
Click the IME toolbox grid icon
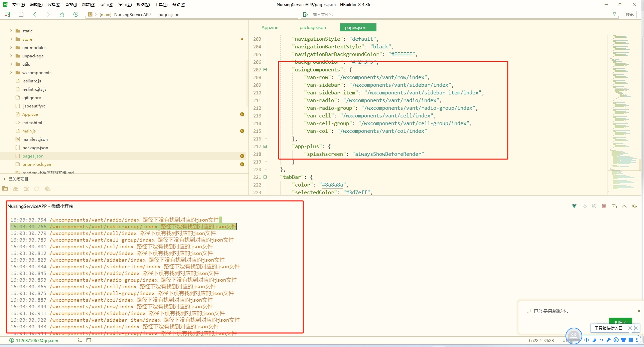(x=631, y=340)
